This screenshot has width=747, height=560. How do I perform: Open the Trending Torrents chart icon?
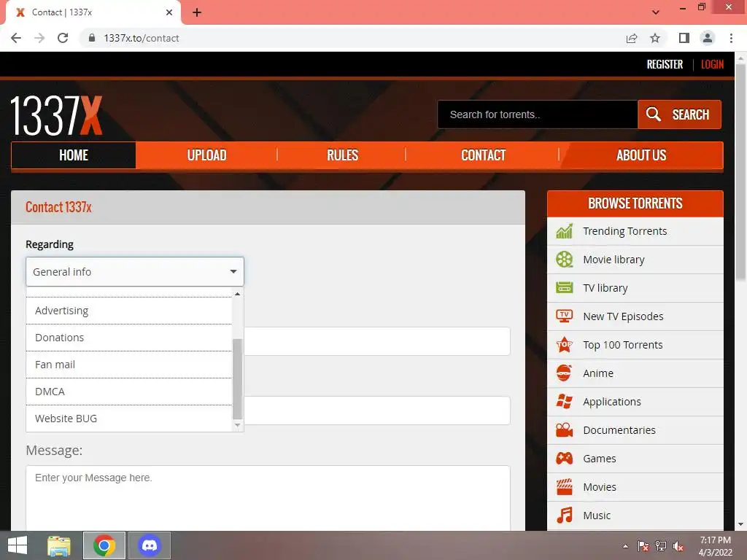tap(565, 231)
